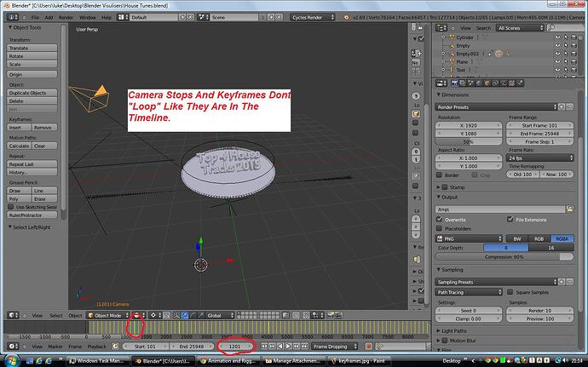Open the 24 fps frame rate dropdown
The image size is (588, 367).
click(540, 158)
